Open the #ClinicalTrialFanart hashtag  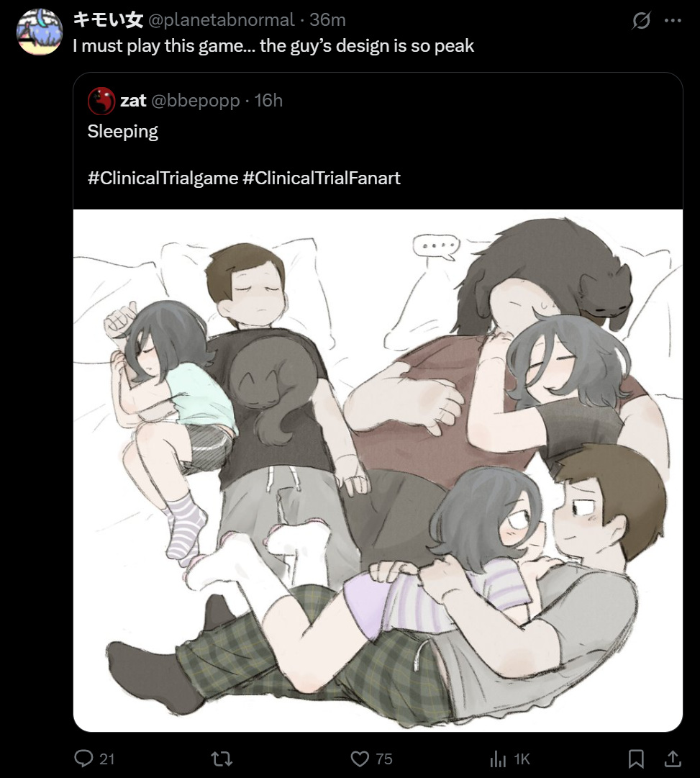(x=322, y=178)
